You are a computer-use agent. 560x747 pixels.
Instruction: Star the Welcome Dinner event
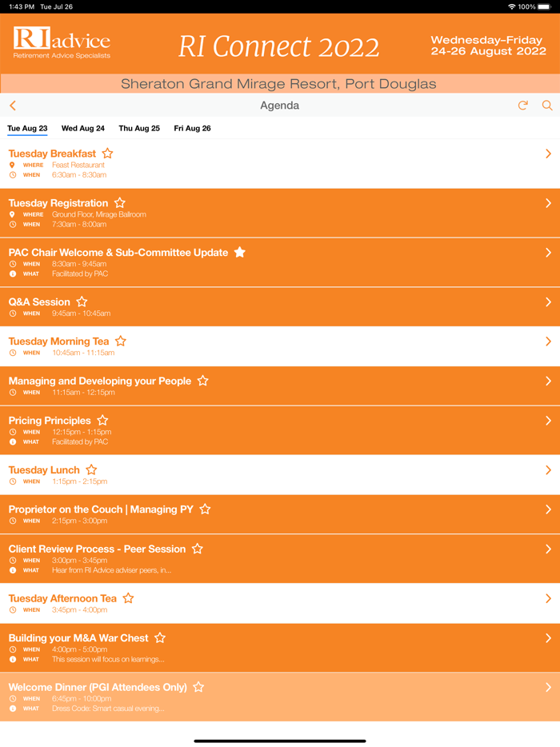coord(198,687)
